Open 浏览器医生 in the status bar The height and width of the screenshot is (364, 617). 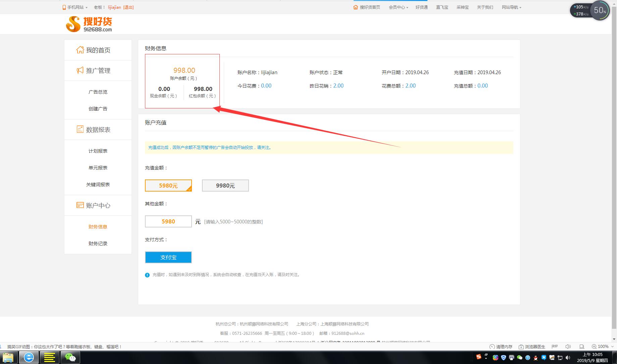[532, 347]
